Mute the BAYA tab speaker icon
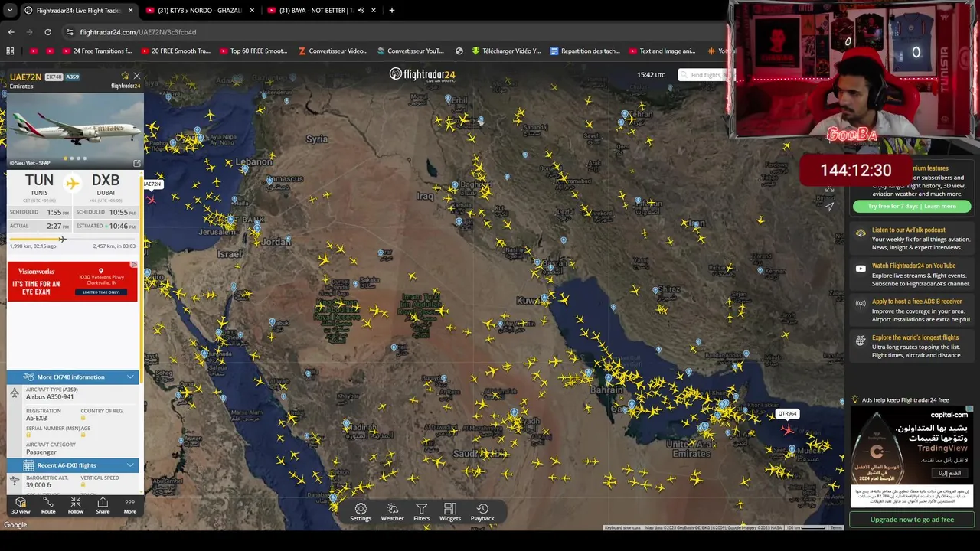 (x=361, y=11)
